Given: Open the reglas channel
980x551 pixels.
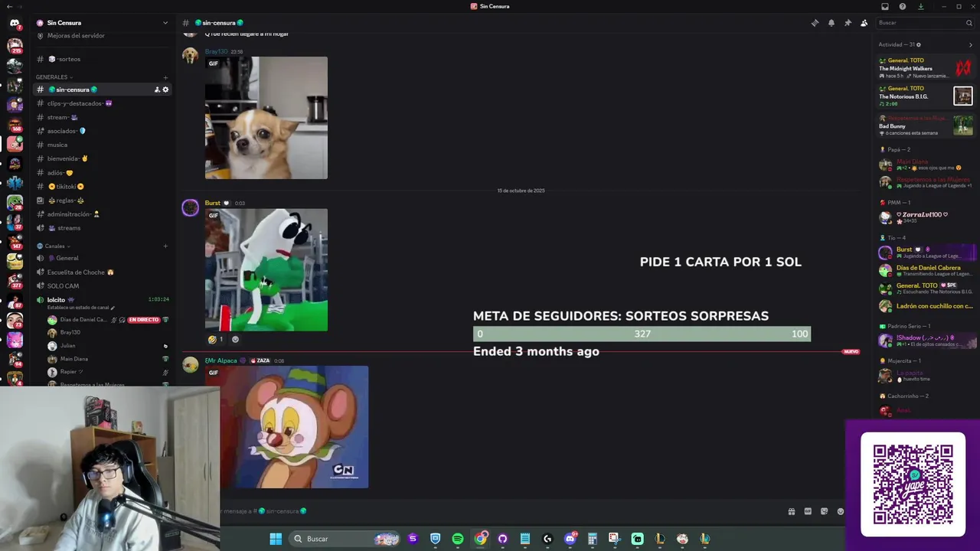Looking at the screenshot, I should 102,201.
